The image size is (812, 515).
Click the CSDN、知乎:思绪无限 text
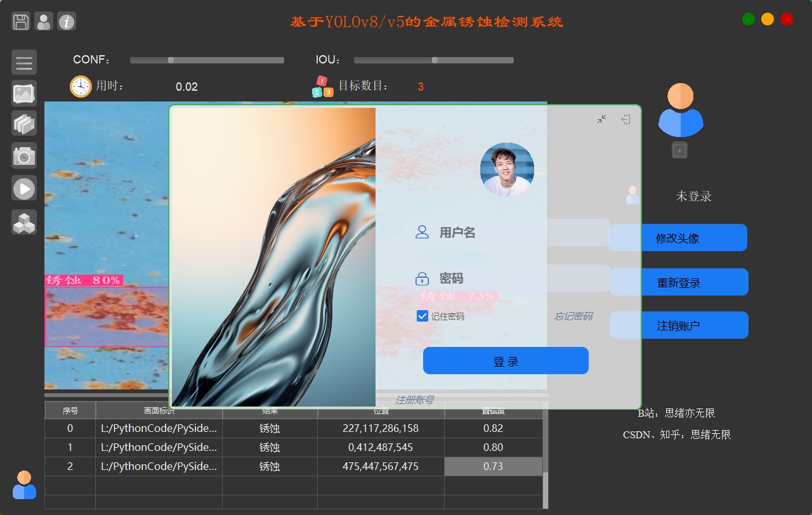677,434
